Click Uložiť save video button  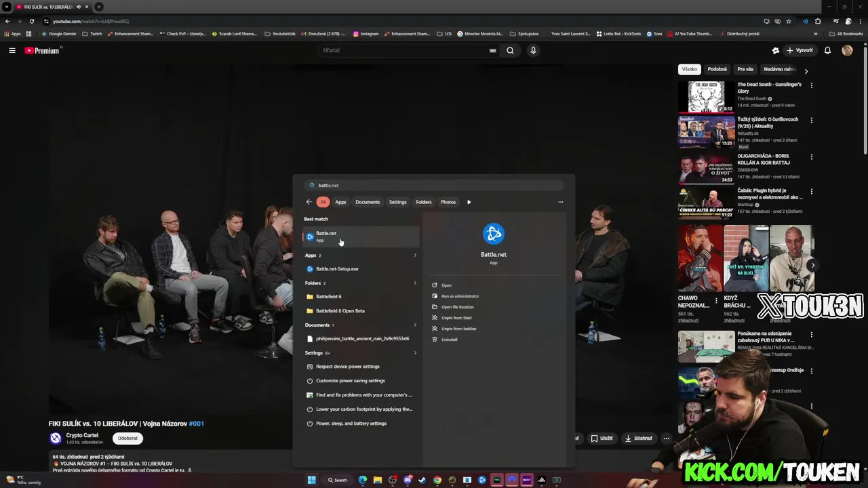(x=601, y=439)
